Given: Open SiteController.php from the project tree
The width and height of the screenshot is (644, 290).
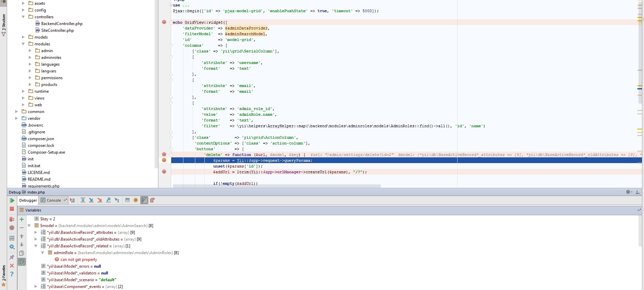Looking at the screenshot, I should click(x=57, y=30).
